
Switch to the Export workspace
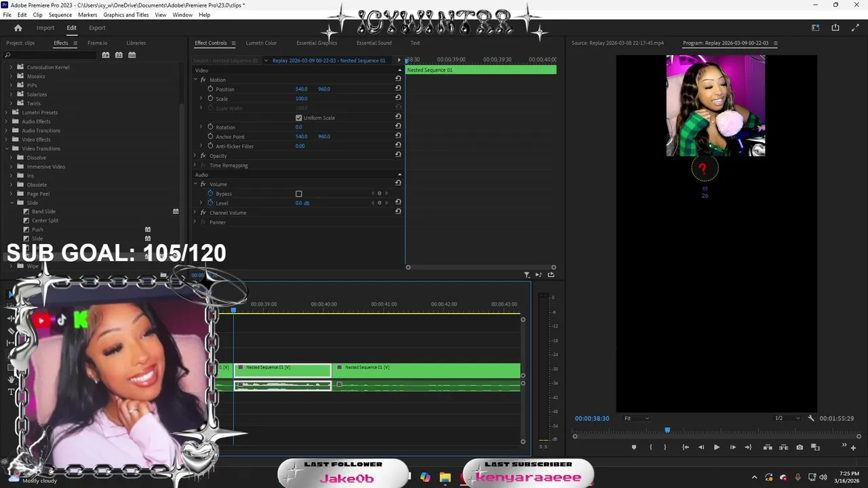[97, 28]
